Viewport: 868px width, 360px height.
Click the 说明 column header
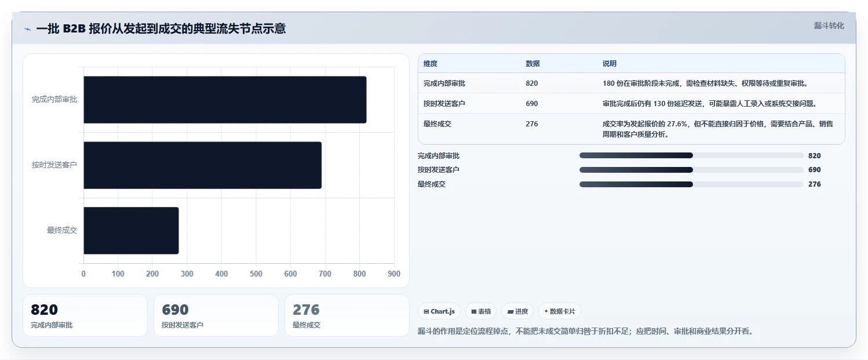(610, 64)
